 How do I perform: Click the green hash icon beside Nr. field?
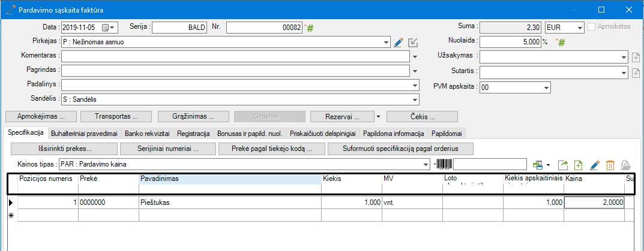point(310,28)
